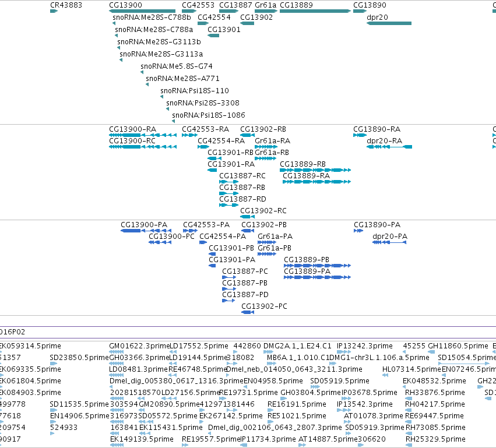This screenshot has width=496, height=448.
Task: Select the CG13900-RC transcript label
Action: coord(132,141)
